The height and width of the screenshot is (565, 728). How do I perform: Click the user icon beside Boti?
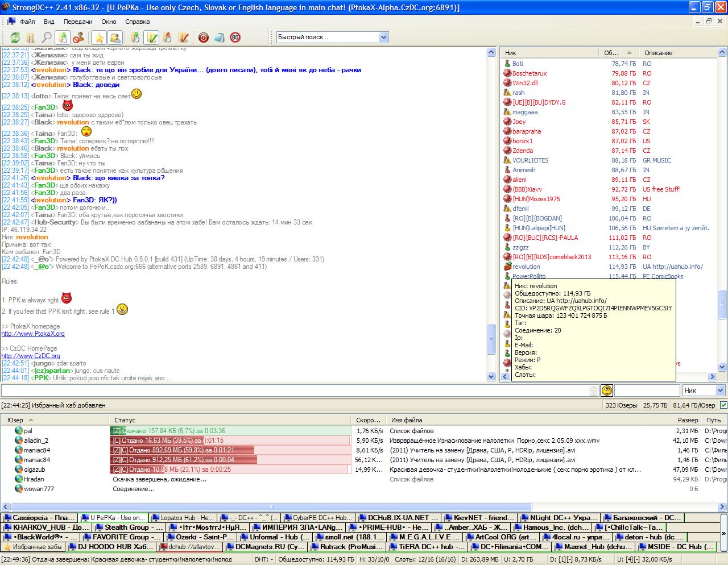pos(507,64)
